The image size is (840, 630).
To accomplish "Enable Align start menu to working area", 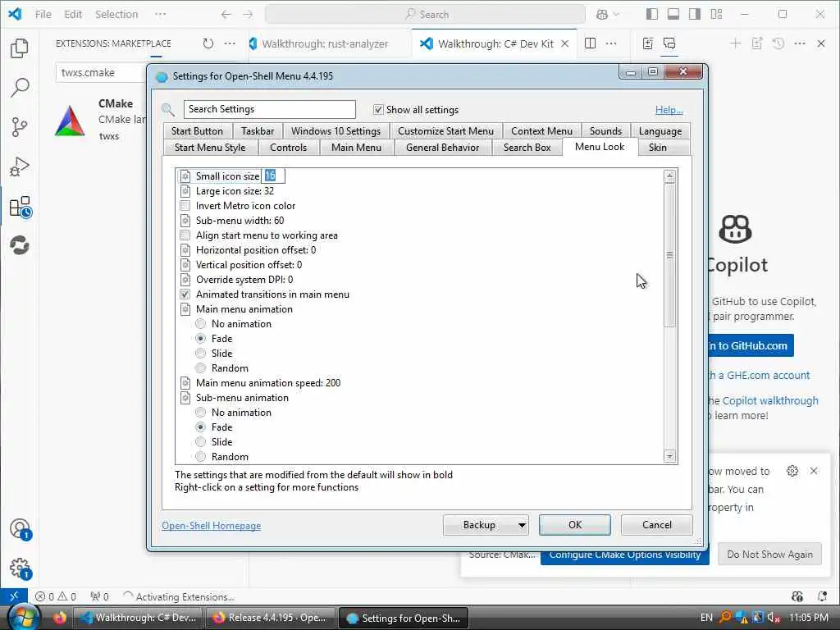I will 185,235.
